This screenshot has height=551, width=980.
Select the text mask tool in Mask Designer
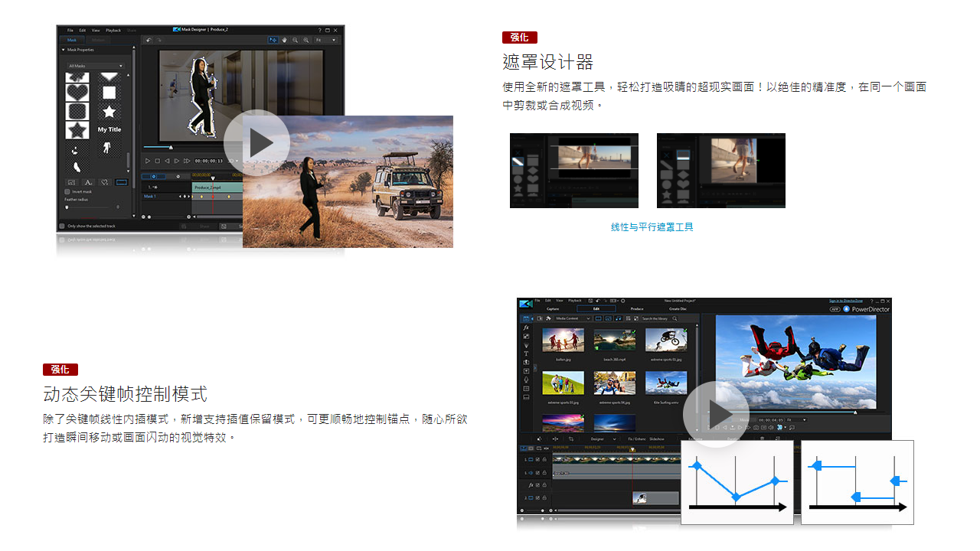pos(89,181)
